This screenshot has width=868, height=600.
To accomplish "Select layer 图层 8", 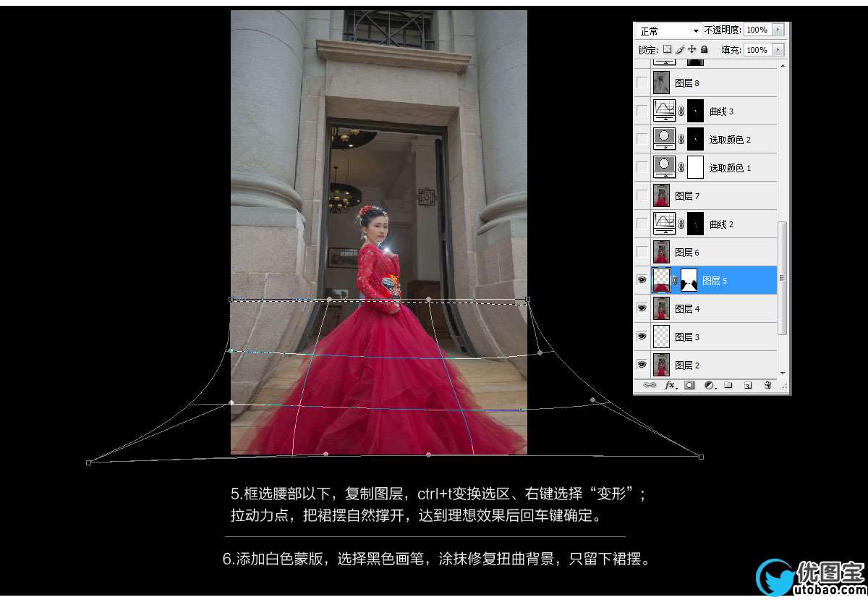I will [x=687, y=83].
